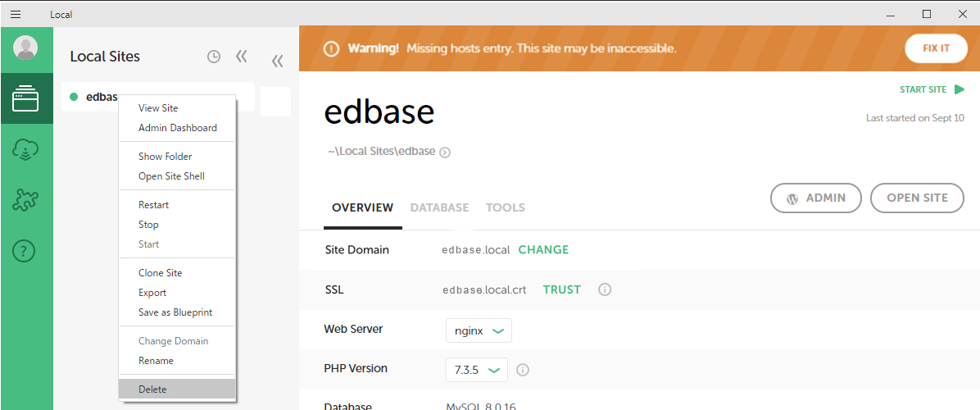Open the Help question mark icon
Image resolution: width=980 pixels, height=410 pixels.
point(25,251)
